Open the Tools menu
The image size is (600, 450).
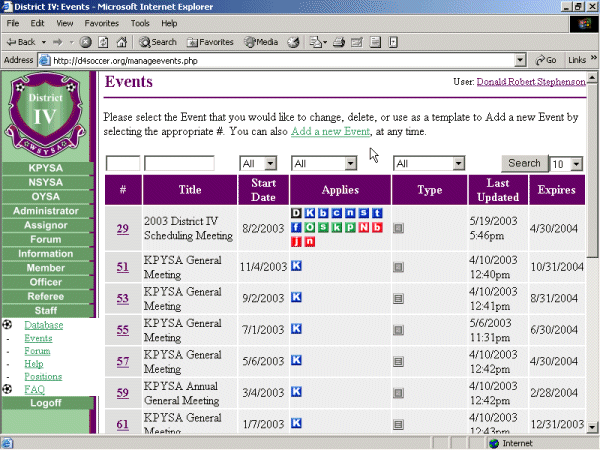(x=140, y=22)
